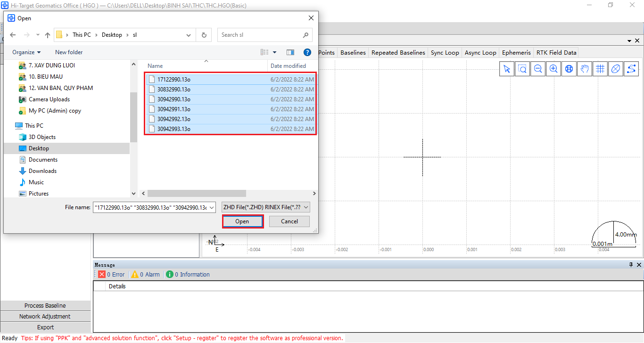Click the Search sl input field
This screenshot has height=343, width=644.
tap(261, 35)
